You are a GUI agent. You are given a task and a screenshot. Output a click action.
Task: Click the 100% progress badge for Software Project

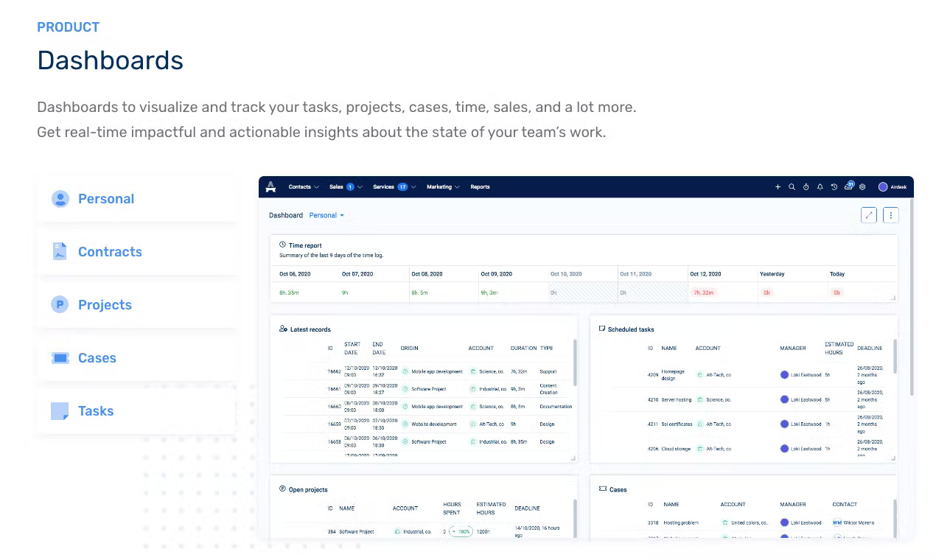click(462, 531)
